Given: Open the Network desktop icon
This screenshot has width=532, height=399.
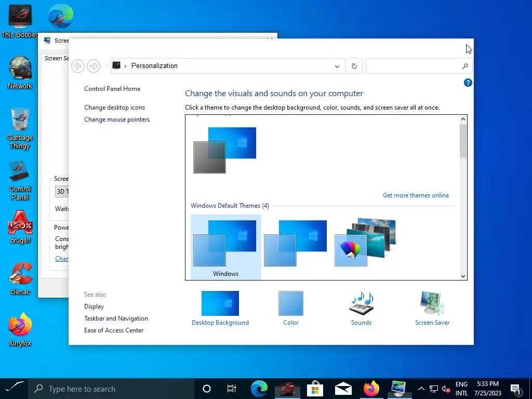Looking at the screenshot, I should 20,73.
